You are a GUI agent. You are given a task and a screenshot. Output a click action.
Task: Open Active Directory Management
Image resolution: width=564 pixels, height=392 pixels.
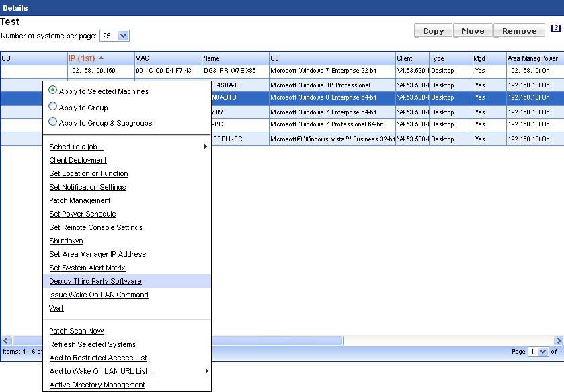point(98,385)
